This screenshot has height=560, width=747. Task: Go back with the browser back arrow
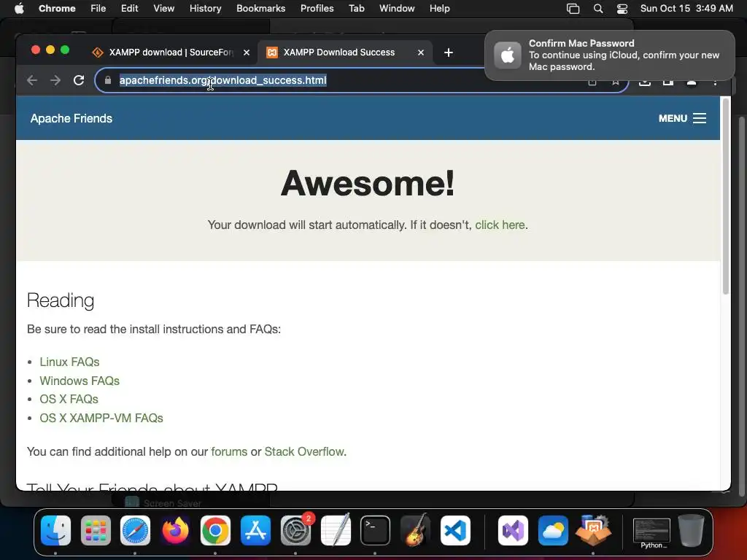pyautogui.click(x=32, y=80)
